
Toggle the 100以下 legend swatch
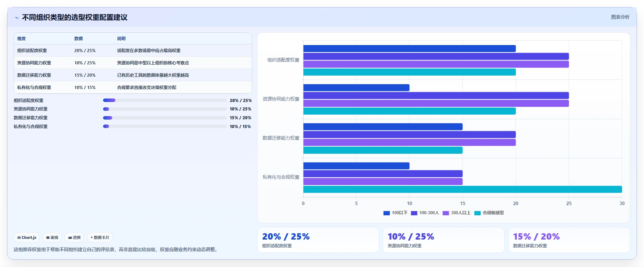(387, 213)
